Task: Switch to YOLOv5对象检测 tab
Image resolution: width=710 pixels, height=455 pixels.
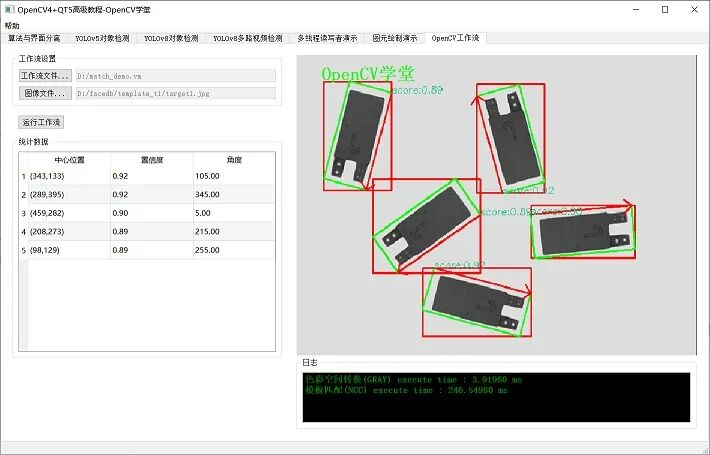Action: [x=102, y=38]
